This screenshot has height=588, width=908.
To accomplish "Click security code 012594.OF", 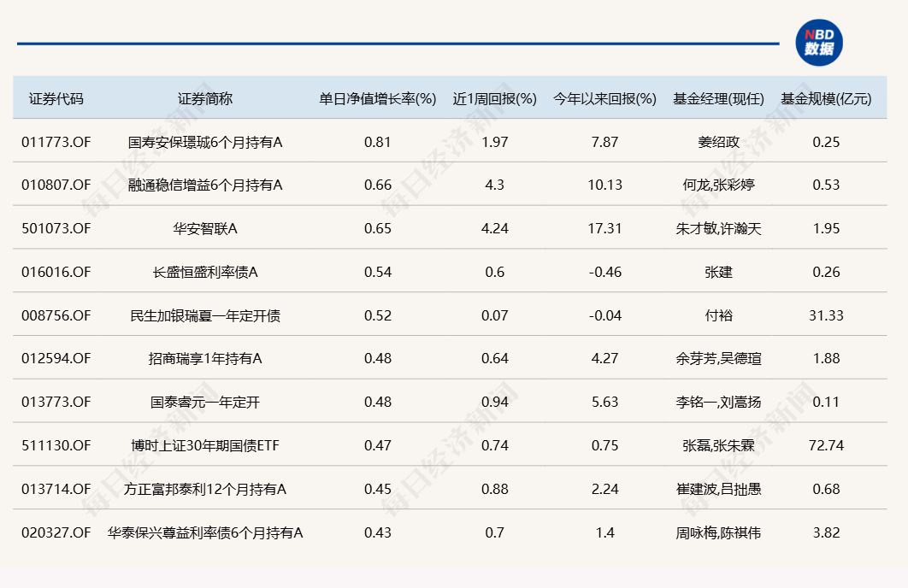I will pyautogui.click(x=56, y=359).
